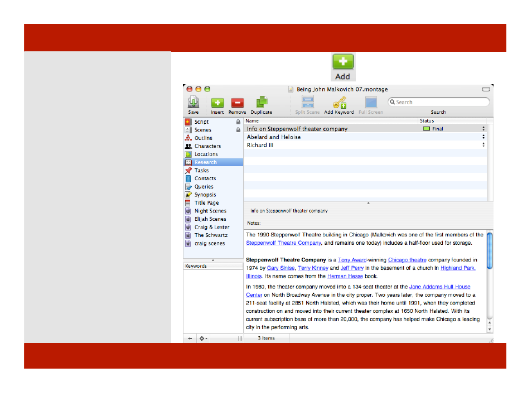The width and height of the screenshot is (532, 411).
Task: Open the Highland Park, Illinois link
Action: pos(458,268)
